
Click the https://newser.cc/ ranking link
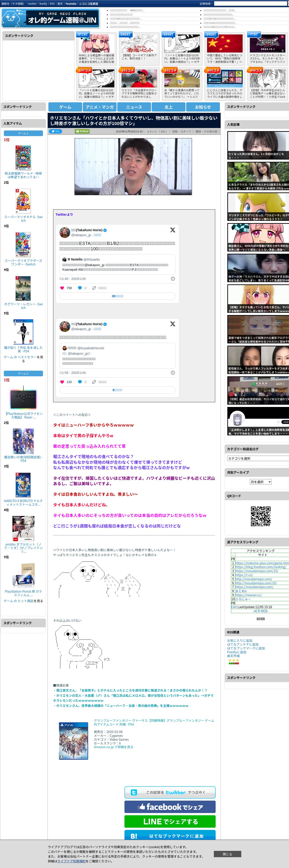pyautogui.click(x=248, y=595)
